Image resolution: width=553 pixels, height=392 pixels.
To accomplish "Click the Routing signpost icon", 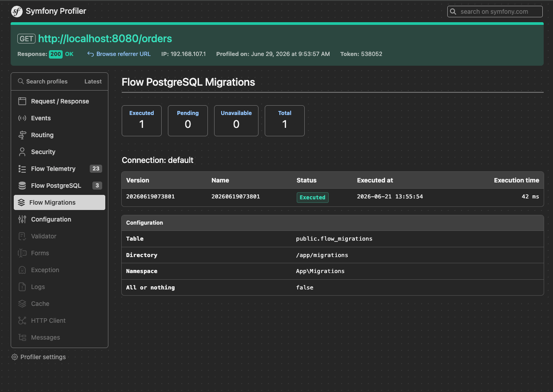I will [22, 135].
